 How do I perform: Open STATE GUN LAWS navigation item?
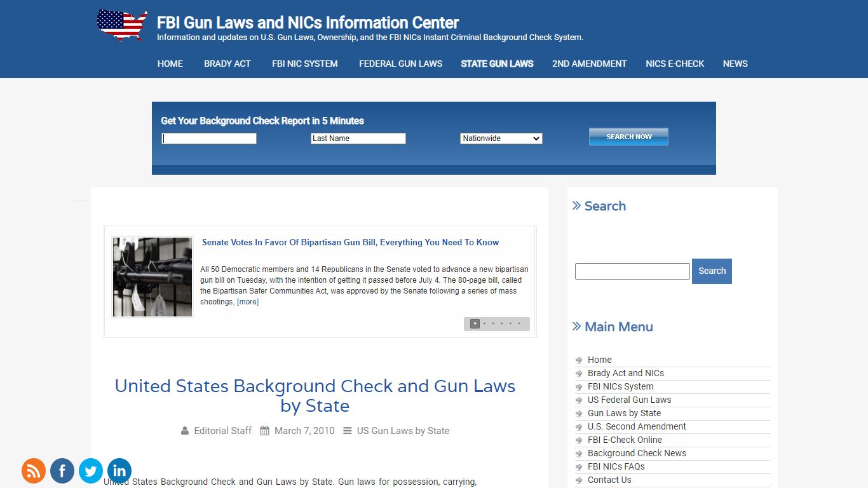coord(498,64)
